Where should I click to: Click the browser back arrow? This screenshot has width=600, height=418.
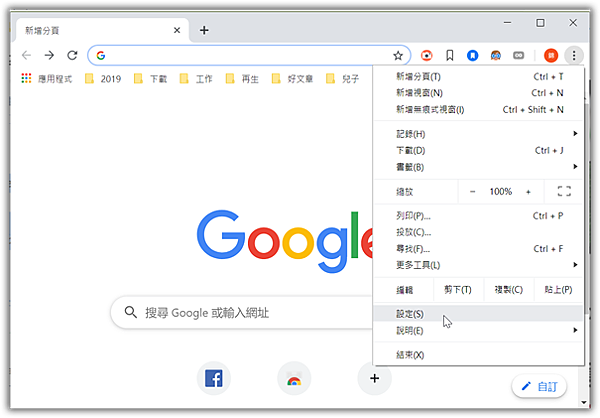point(26,56)
